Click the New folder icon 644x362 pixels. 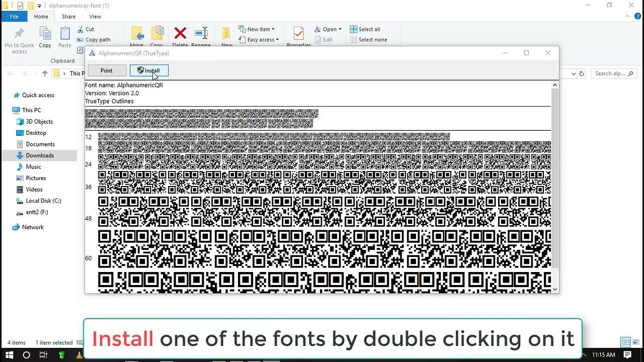click(227, 33)
